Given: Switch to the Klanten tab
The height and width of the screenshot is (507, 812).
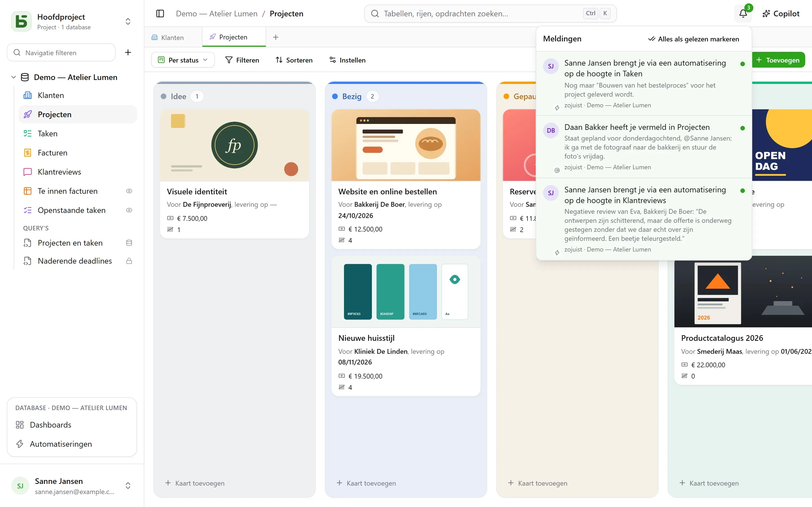Looking at the screenshot, I should point(173,37).
